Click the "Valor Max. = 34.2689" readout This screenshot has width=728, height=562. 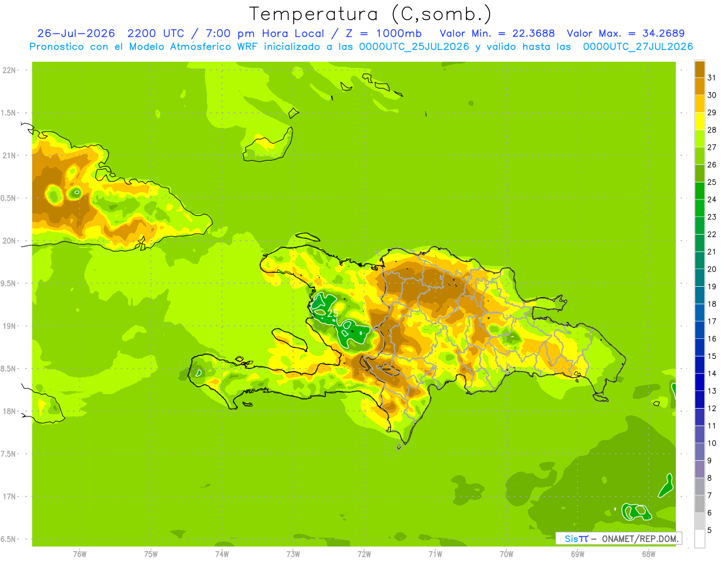[x=626, y=33]
